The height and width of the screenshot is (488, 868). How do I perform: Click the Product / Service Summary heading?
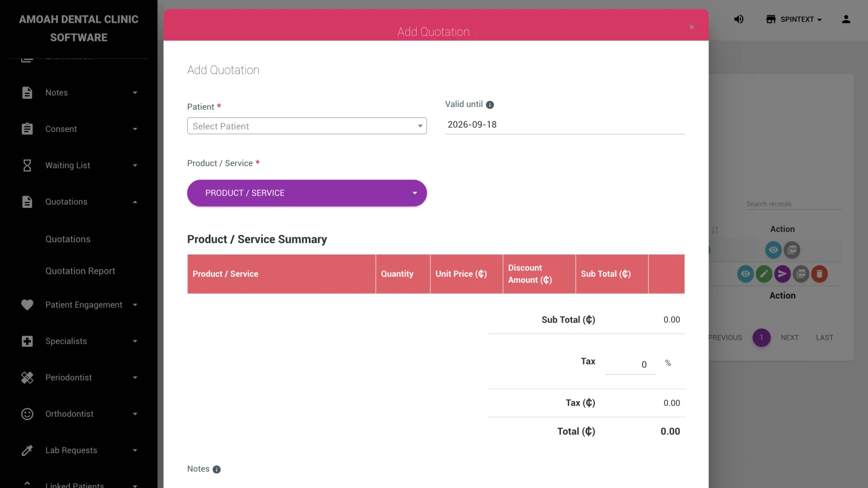pos(257,239)
